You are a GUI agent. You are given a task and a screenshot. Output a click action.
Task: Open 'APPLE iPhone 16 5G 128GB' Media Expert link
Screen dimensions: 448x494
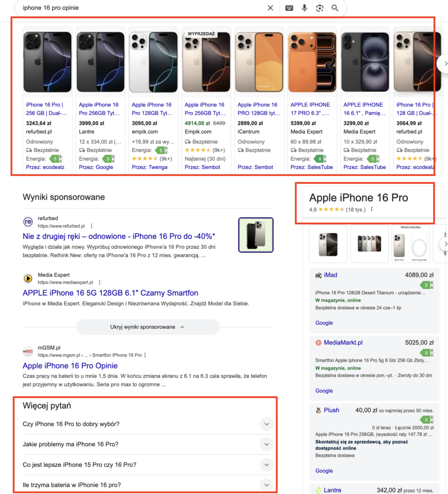coord(110,293)
